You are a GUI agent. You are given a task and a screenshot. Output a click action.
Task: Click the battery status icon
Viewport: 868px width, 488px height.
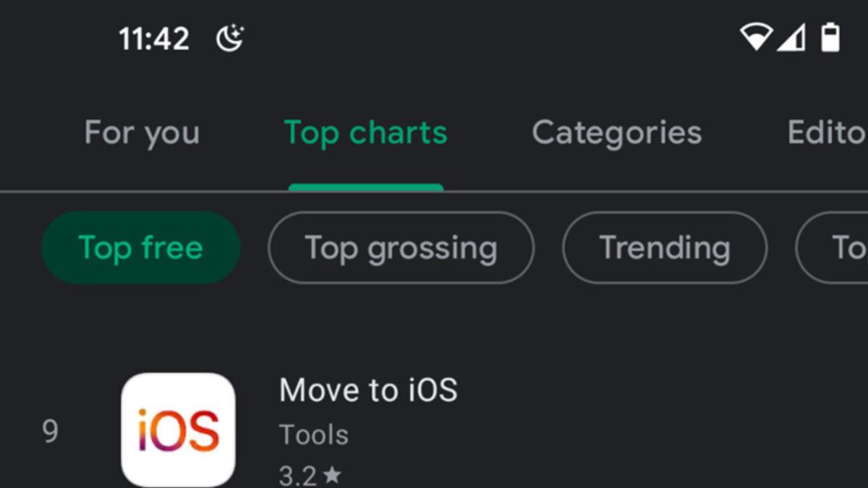829,38
